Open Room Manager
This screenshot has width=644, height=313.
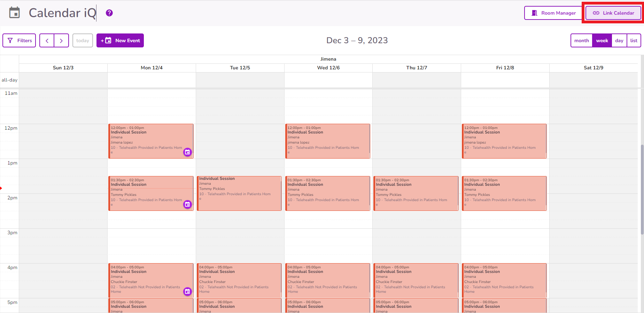pyautogui.click(x=553, y=13)
